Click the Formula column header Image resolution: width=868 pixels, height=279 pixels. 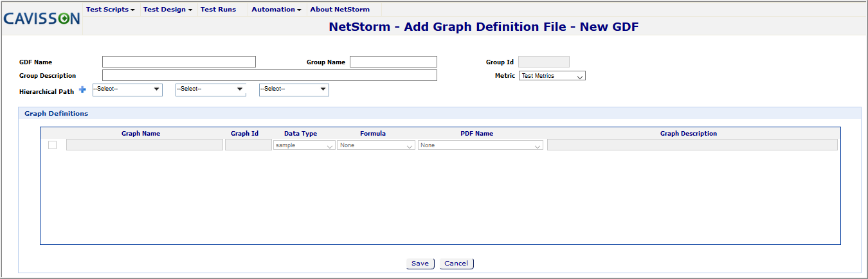373,134
